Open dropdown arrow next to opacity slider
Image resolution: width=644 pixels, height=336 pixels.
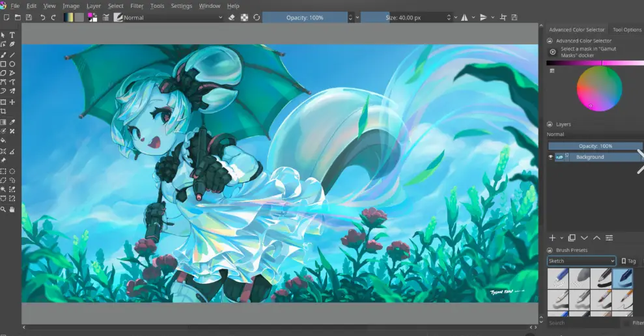tap(357, 17)
